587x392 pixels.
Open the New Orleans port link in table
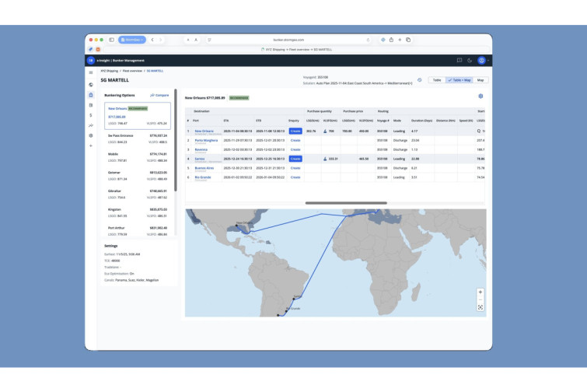[x=204, y=131]
